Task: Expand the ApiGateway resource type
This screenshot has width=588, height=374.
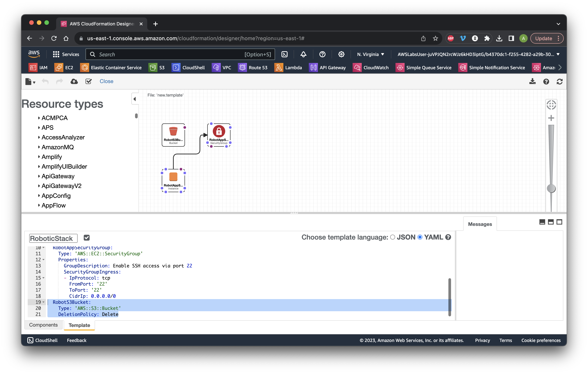Action: coord(39,176)
